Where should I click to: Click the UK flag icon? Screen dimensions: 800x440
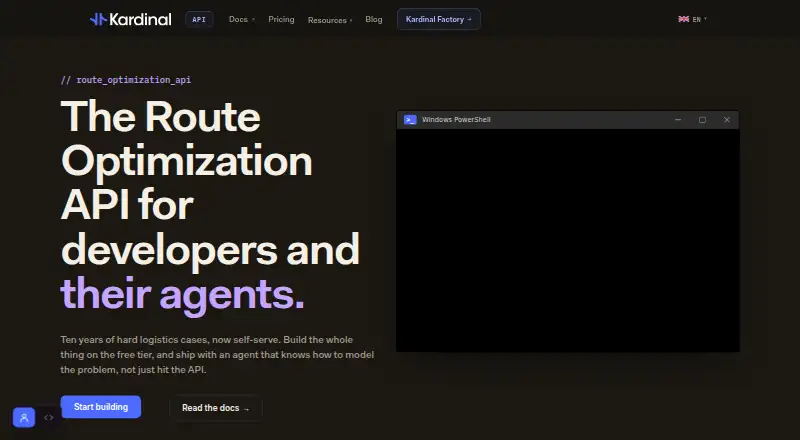683,19
